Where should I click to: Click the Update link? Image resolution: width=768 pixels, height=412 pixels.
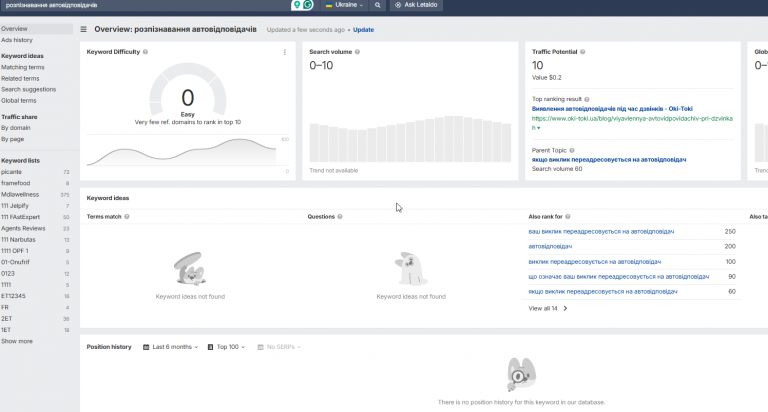click(363, 30)
